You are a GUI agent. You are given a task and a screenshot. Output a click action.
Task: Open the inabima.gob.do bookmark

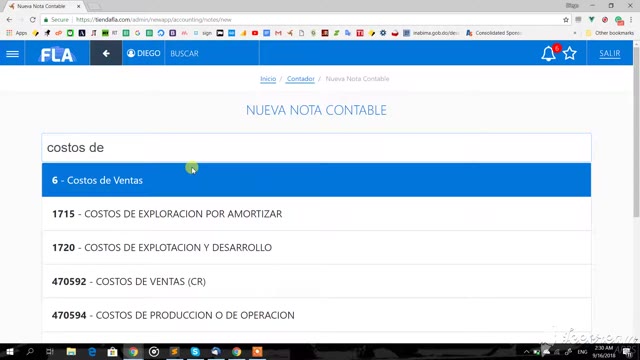click(x=431, y=33)
